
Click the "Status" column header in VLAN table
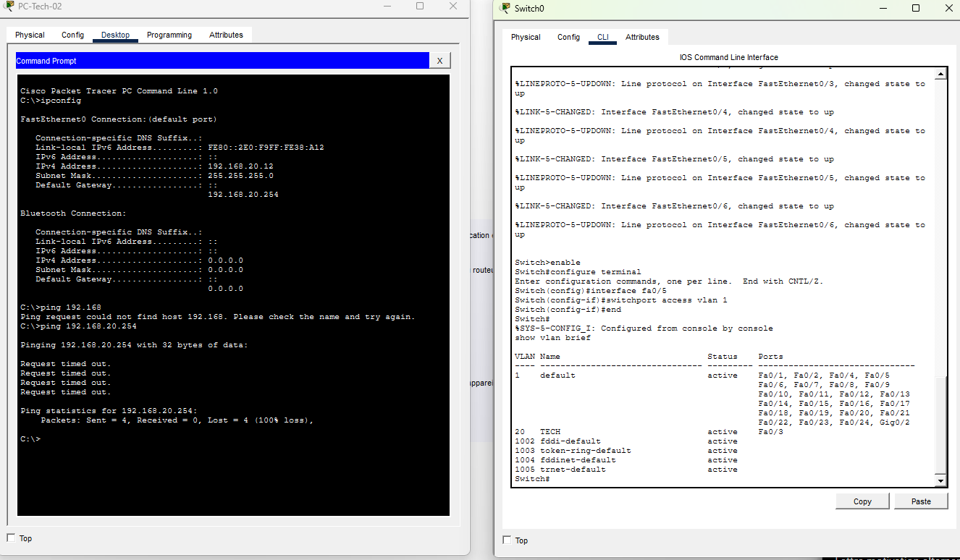click(x=723, y=357)
